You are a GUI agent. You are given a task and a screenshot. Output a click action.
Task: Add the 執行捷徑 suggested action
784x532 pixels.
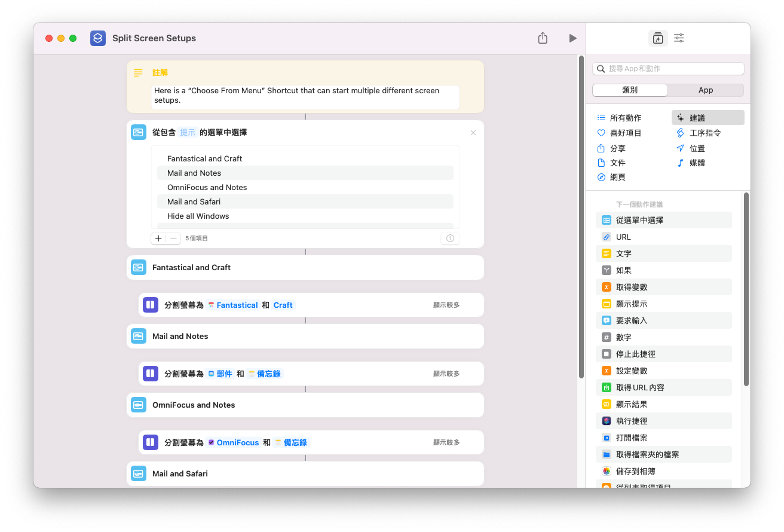pyautogui.click(x=664, y=421)
